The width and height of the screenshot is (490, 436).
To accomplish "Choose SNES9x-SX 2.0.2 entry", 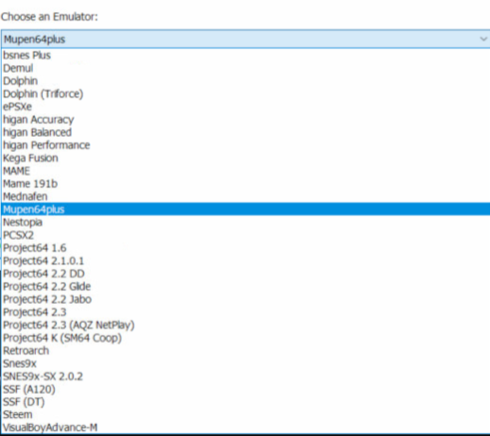I will pos(246,376).
